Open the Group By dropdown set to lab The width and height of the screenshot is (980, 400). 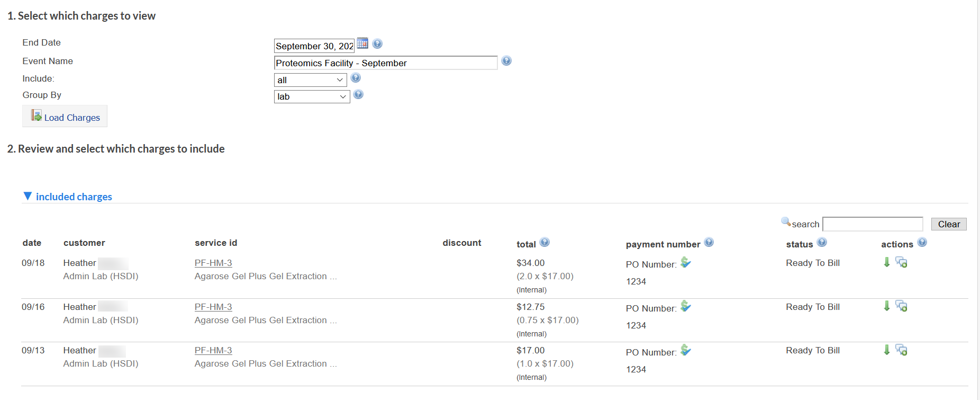[312, 96]
